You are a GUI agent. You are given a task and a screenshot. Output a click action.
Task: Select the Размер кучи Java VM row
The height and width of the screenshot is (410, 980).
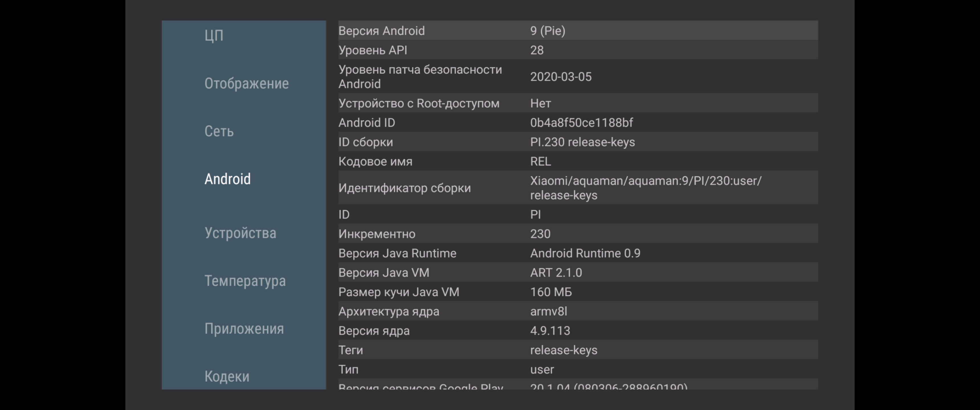(x=577, y=292)
